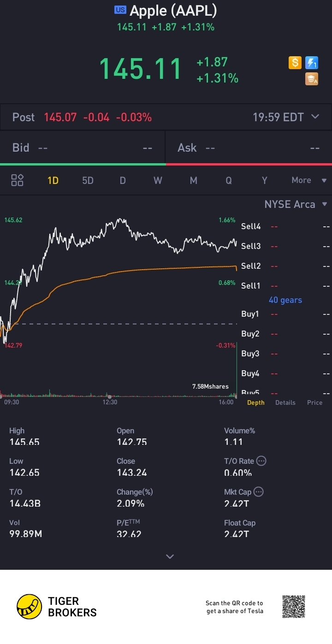
Task: Open the More chart periods dropdown
Action: pyautogui.click(x=309, y=180)
